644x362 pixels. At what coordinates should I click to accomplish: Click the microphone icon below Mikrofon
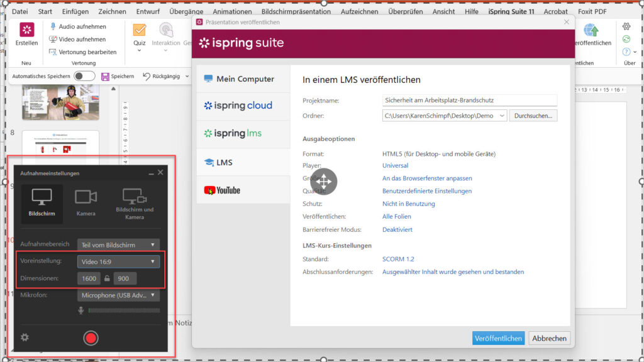81,310
